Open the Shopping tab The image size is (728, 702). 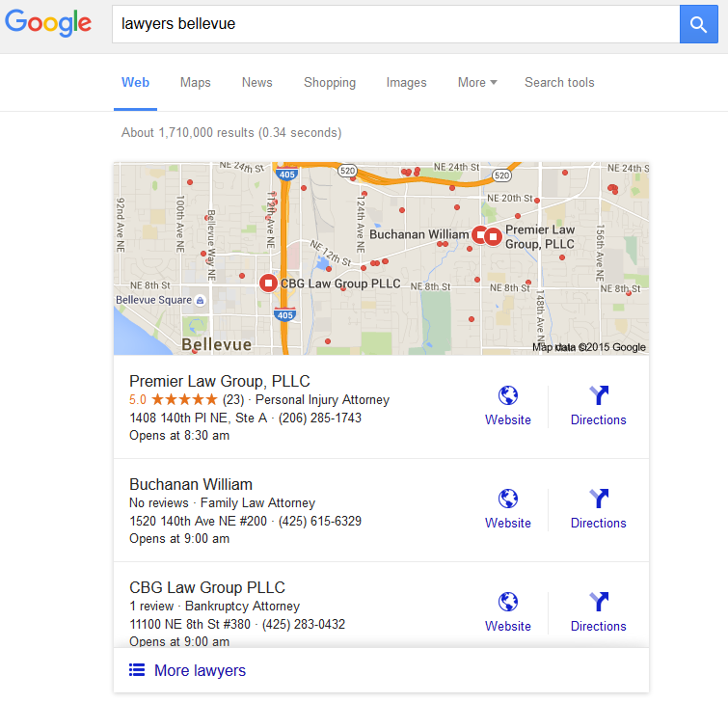pyautogui.click(x=330, y=83)
